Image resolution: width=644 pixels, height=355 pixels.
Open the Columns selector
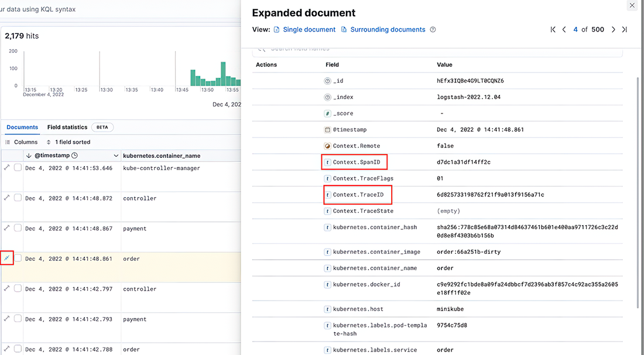21,142
